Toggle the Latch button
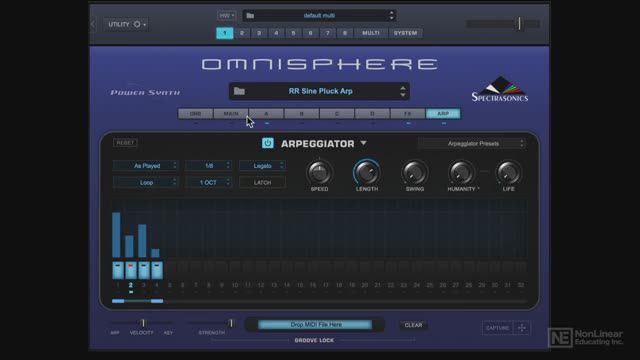Screen dimensions: 640x360 point(262,182)
